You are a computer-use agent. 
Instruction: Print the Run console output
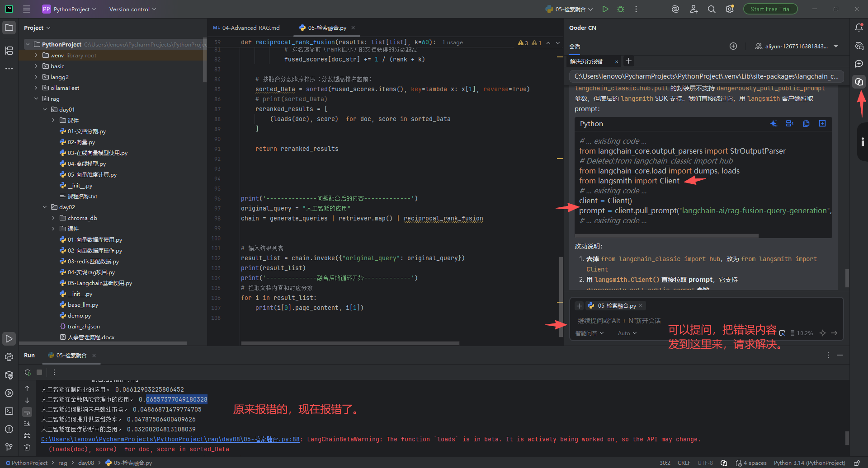(x=27, y=435)
